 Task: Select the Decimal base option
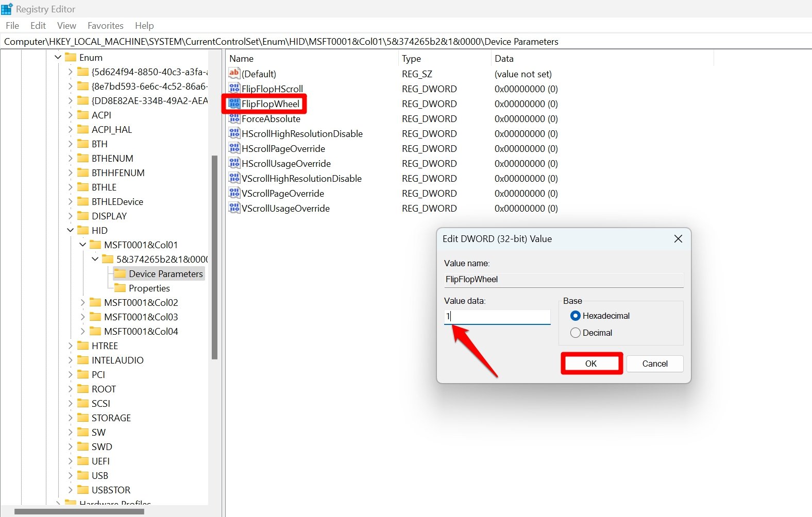[x=576, y=333]
